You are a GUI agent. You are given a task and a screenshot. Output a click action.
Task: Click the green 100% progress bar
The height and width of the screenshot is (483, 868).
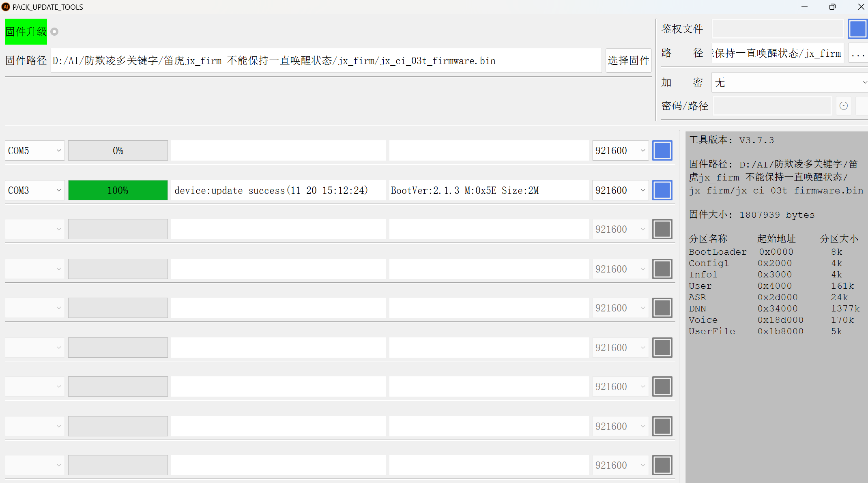118,190
